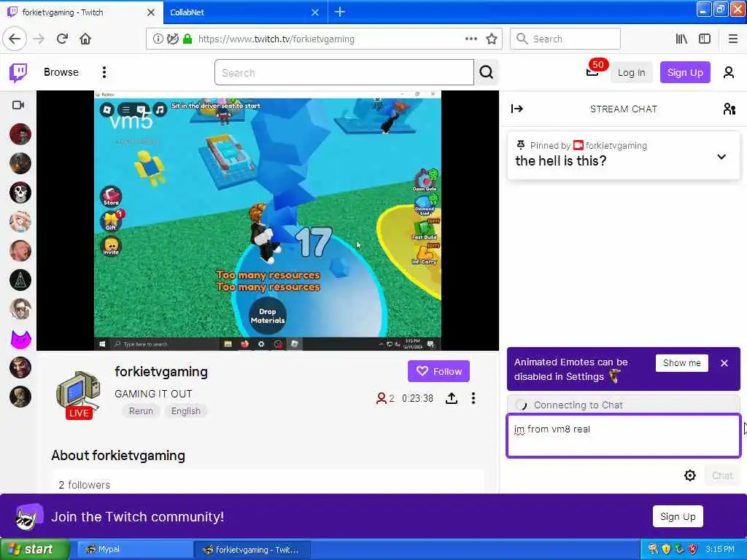Open the user profile icon menu
Image resolution: width=747 pixels, height=560 pixels.
pyautogui.click(x=729, y=72)
